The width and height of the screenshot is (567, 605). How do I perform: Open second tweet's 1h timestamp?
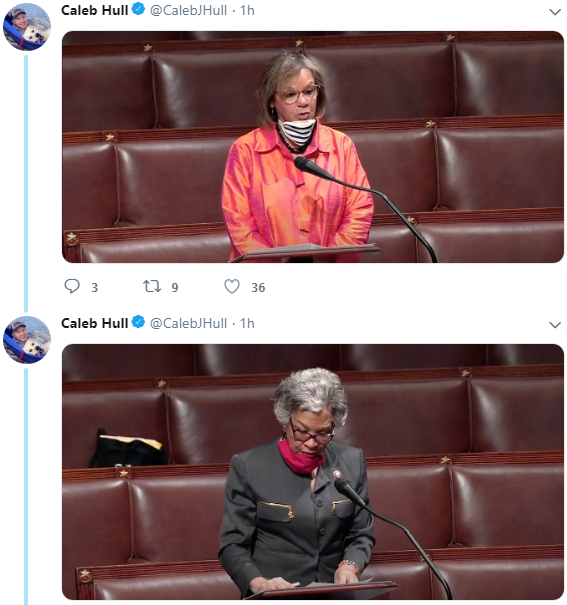[247, 323]
